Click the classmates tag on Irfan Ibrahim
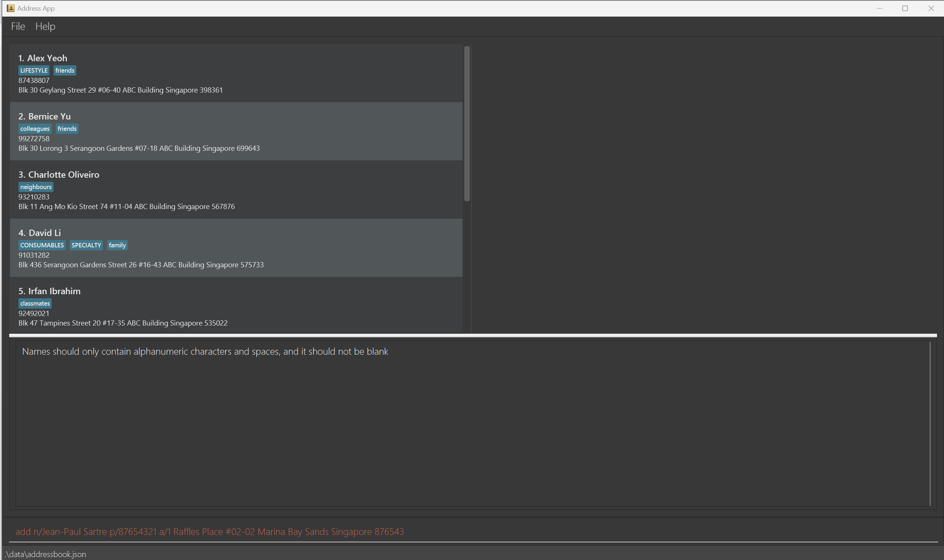This screenshot has height=560, width=944. (x=35, y=303)
